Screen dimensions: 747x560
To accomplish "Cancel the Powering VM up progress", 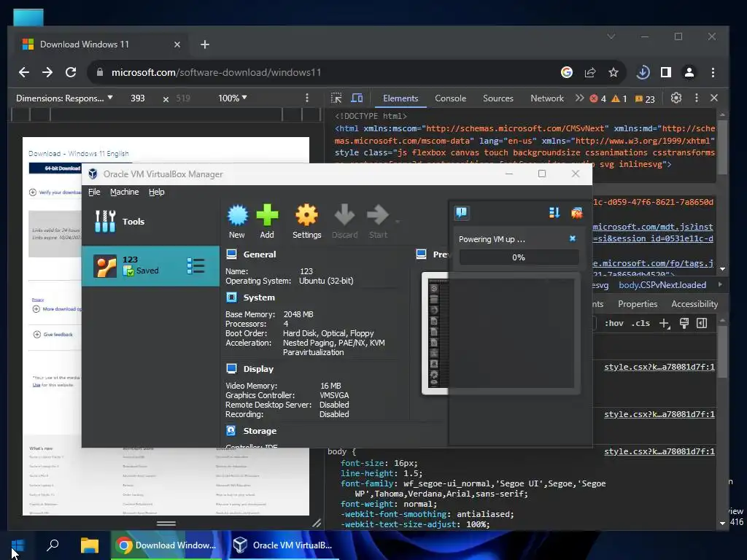I will [x=573, y=238].
